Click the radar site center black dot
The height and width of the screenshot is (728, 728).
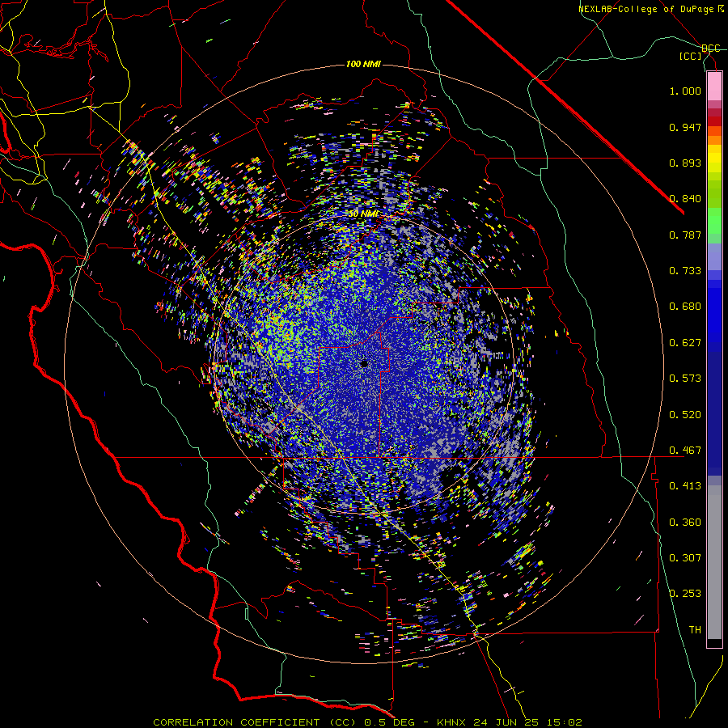pyautogui.click(x=364, y=364)
